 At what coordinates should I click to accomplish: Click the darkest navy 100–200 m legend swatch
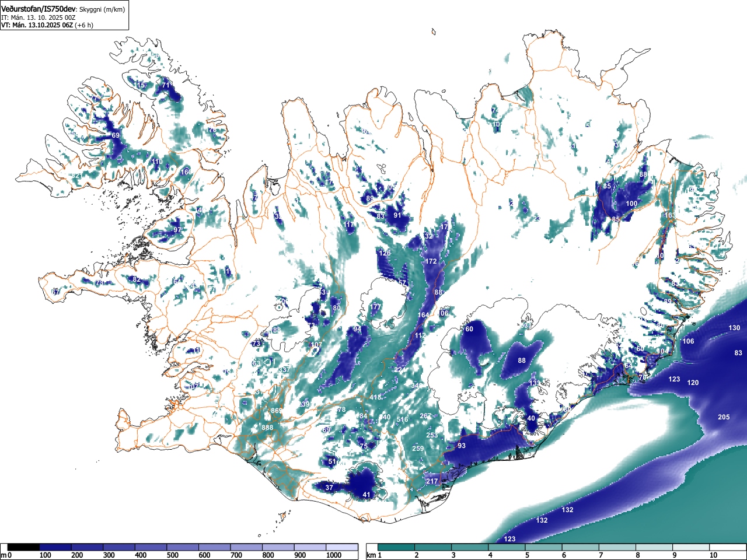(55, 547)
